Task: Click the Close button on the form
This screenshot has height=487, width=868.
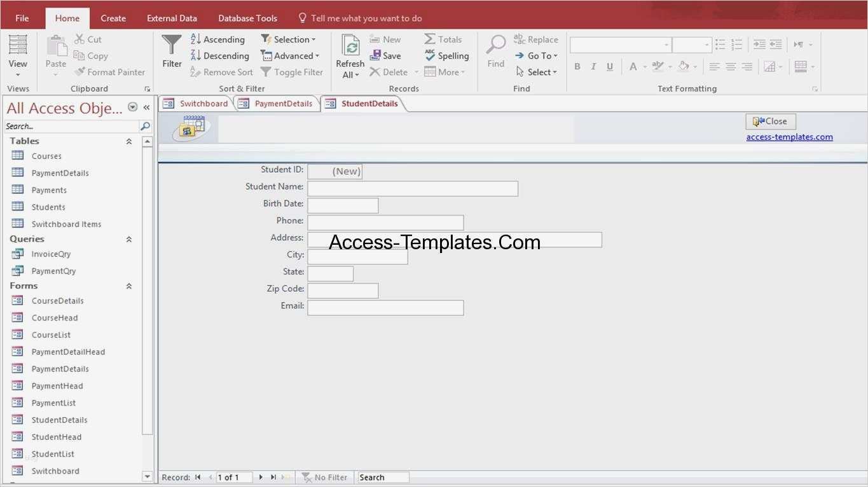Action: [x=770, y=121]
